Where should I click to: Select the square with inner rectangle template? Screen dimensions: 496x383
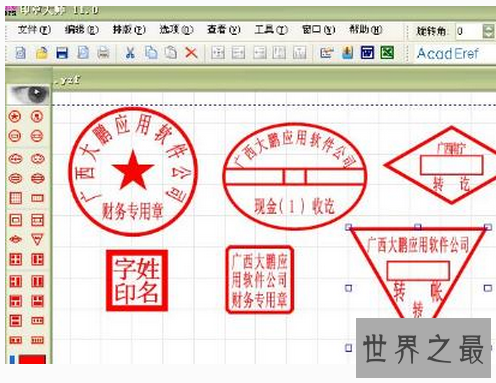[x=15, y=220]
